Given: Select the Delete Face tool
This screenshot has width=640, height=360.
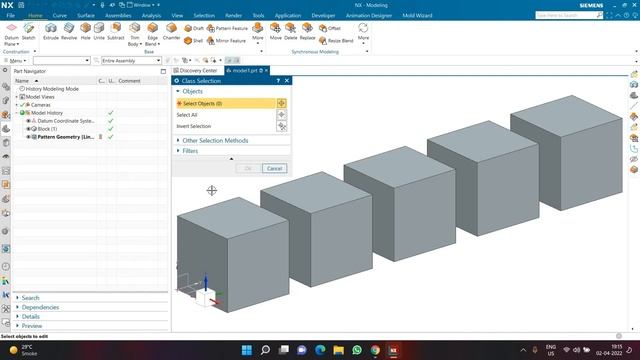Looking at the screenshot, I should (291, 32).
